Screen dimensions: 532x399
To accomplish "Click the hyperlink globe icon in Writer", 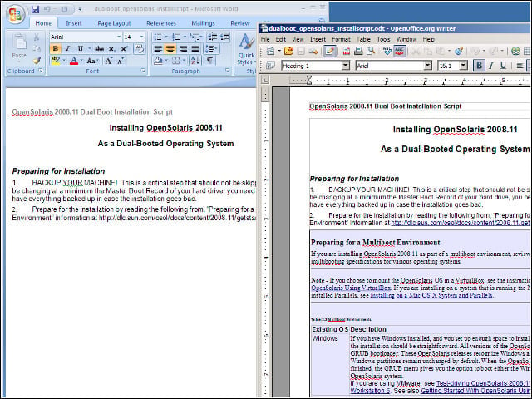I will tap(515, 52).
